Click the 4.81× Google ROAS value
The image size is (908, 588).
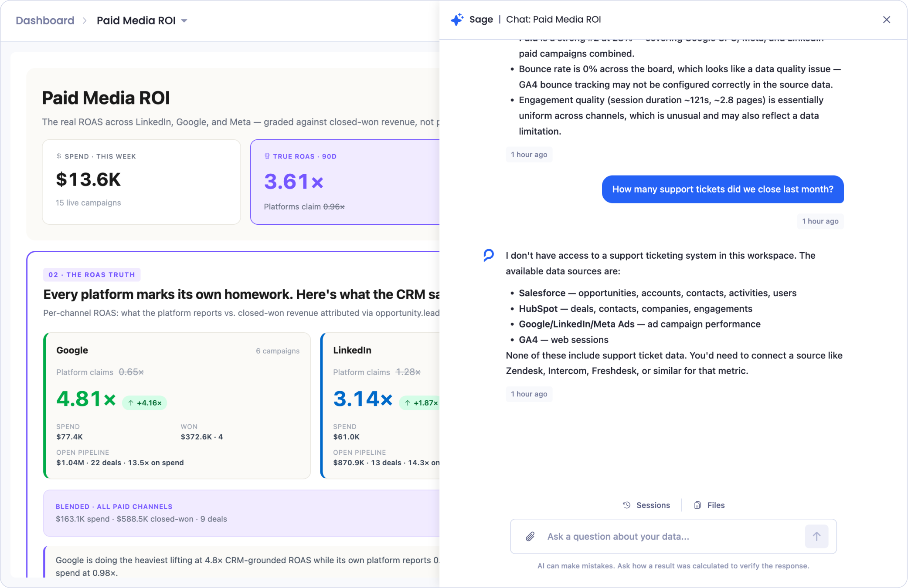86,399
